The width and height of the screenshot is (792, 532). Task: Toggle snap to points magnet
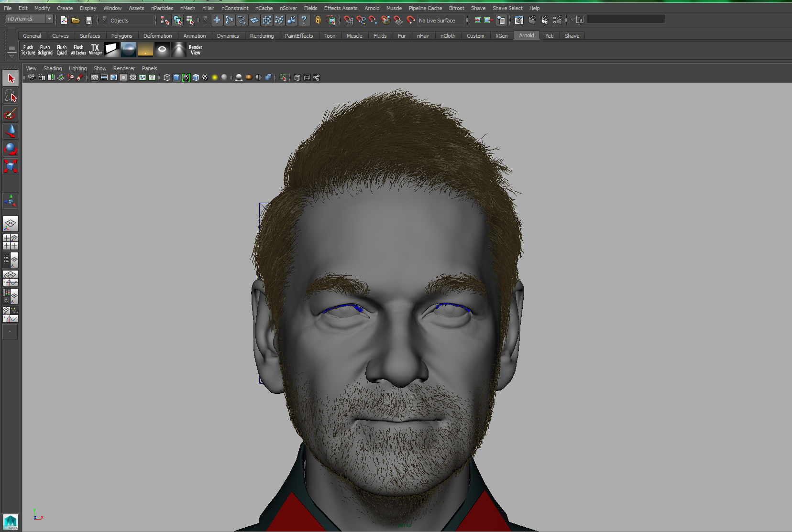click(373, 20)
